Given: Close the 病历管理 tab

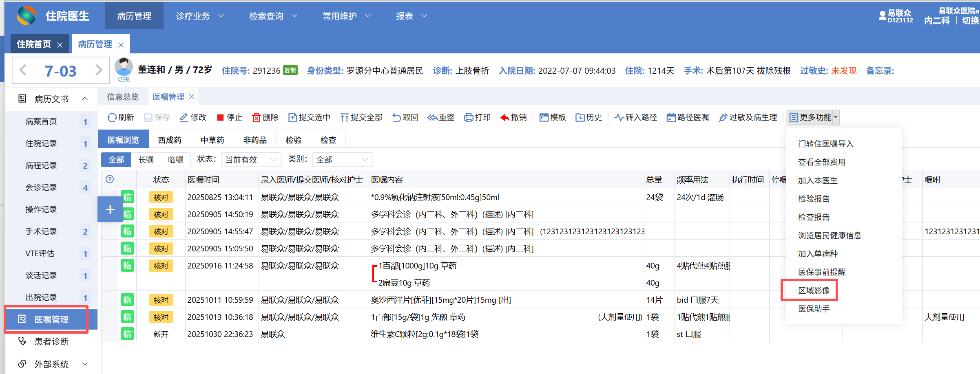Looking at the screenshot, I should click(x=121, y=45).
